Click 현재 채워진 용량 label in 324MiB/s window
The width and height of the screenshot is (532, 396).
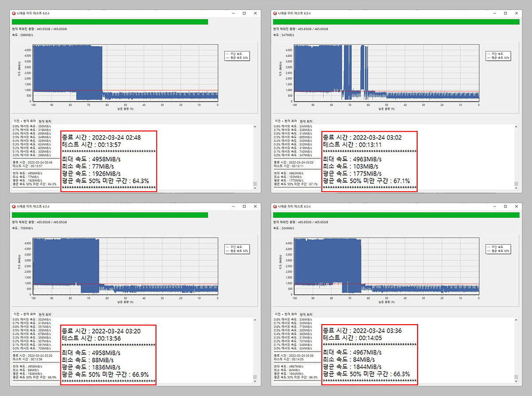click(x=301, y=222)
